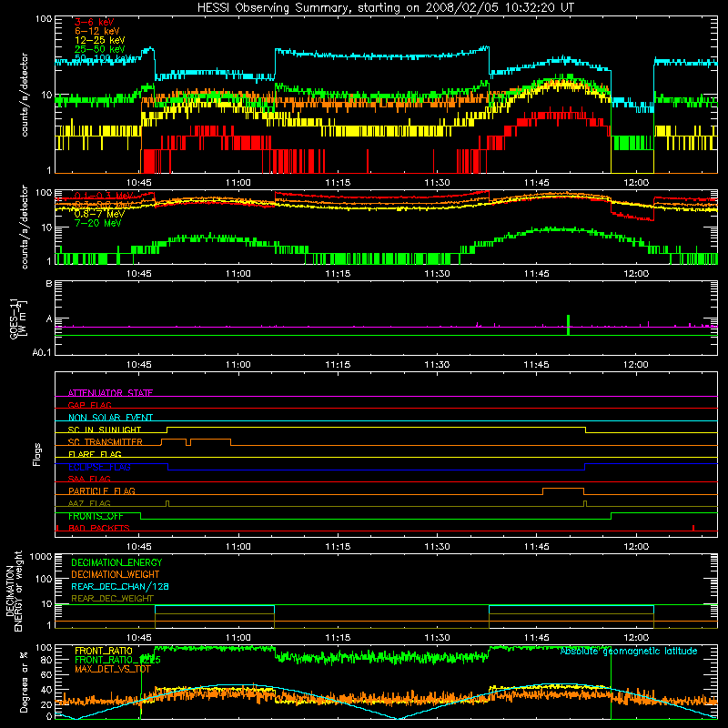Select the '12-25 keV' legend entry
The height and width of the screenshot is (728, 728).
point(99,40)
